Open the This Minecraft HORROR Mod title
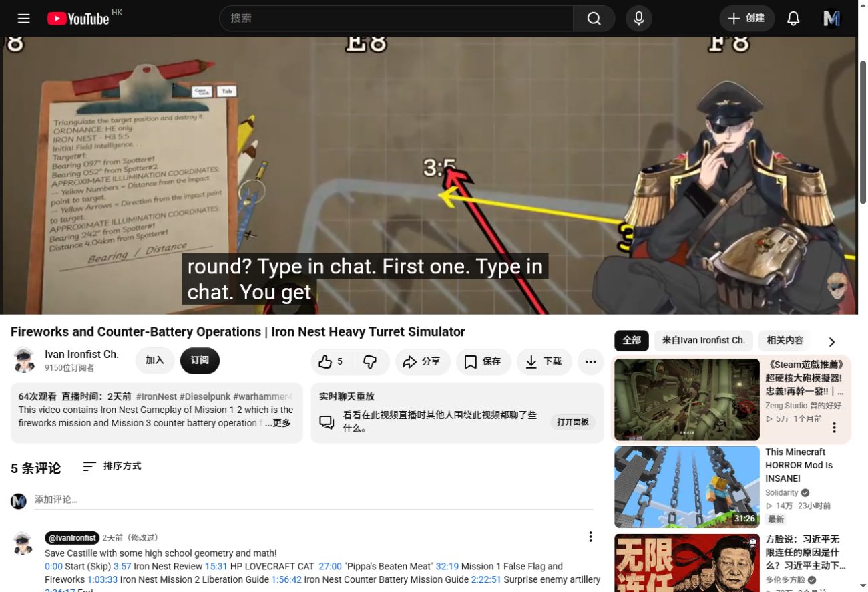Image resolution: width=868 pixels, height=592 pixels. coord(799,466)
